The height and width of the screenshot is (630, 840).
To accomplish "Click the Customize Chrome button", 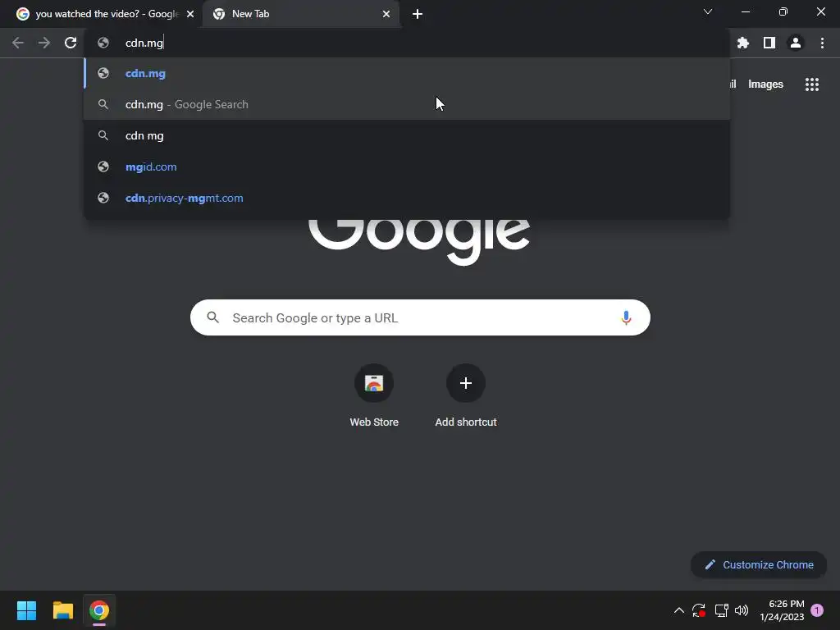I will [759, 564].
